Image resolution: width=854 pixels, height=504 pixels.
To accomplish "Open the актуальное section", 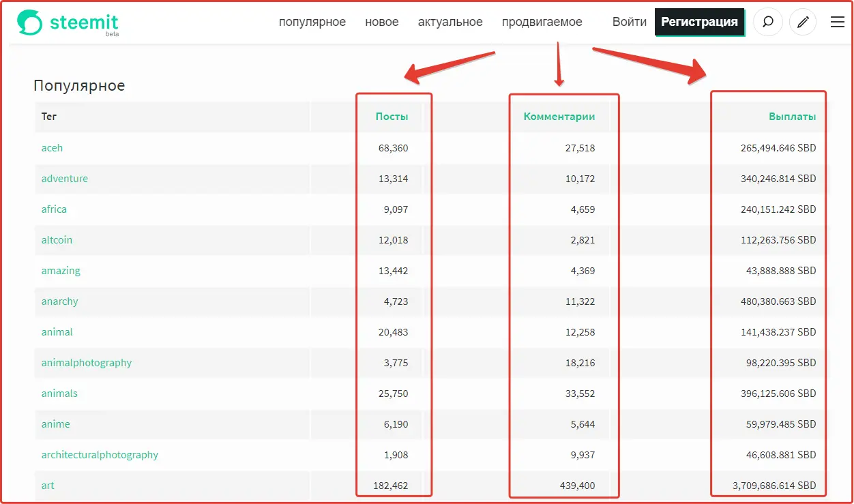I will pyautogui.click(x=450, y=22).
